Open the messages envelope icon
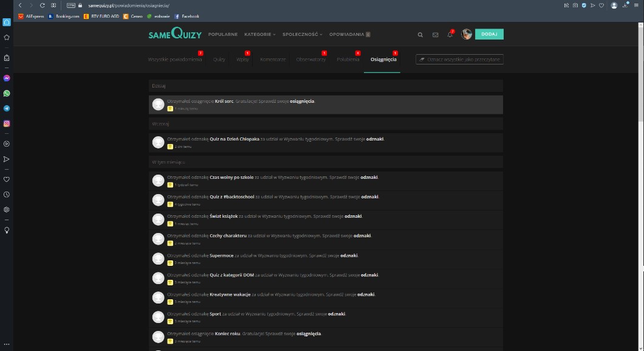This screenshot has height=351, width=644. tap(435, 35)
